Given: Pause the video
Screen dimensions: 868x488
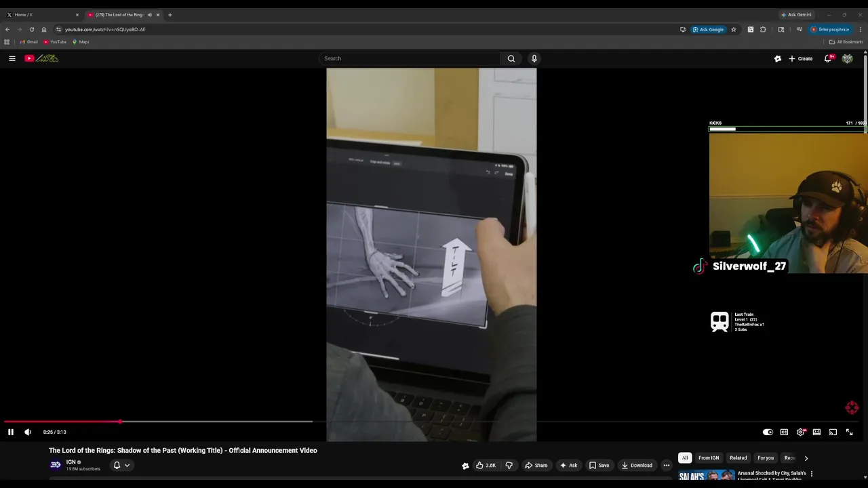Looking at the screenshot, I should click(11, 432).
